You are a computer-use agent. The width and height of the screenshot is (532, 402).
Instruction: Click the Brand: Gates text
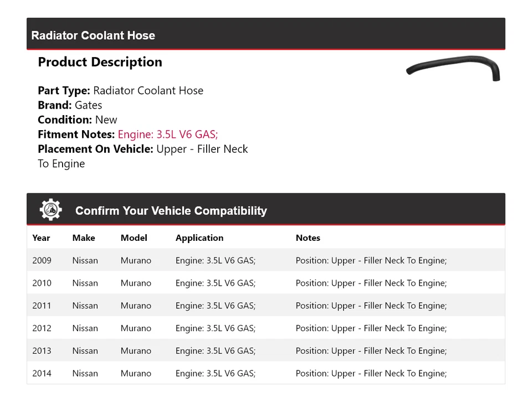click(x=70, y=105)
